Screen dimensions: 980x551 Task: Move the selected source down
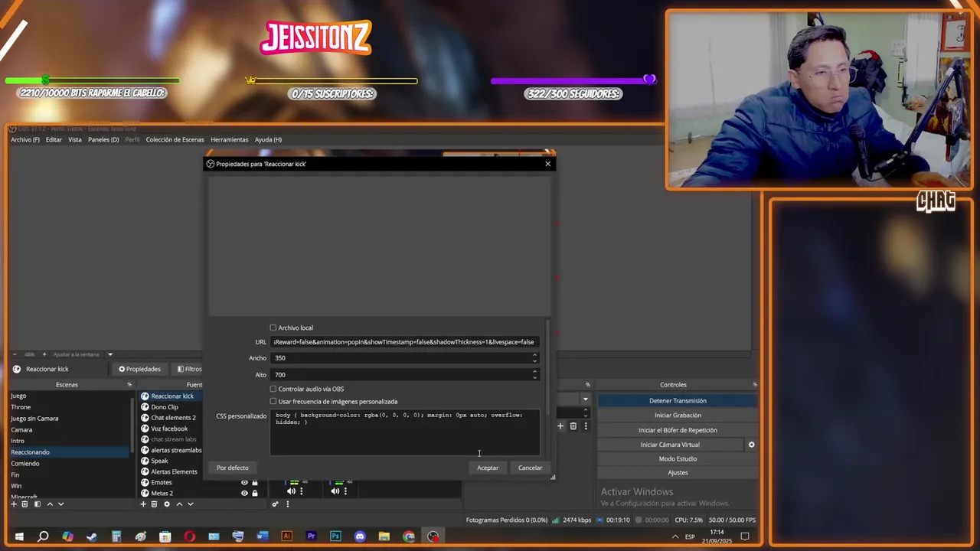point(191,504)
